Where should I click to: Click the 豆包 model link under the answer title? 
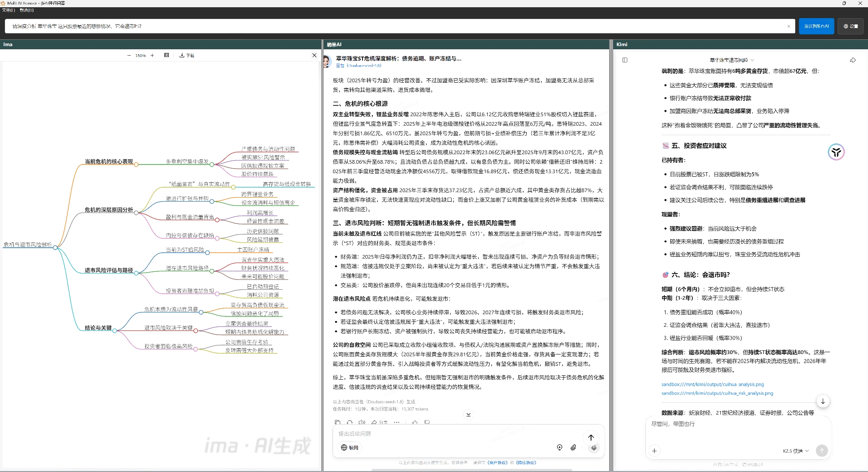(358, 66)
